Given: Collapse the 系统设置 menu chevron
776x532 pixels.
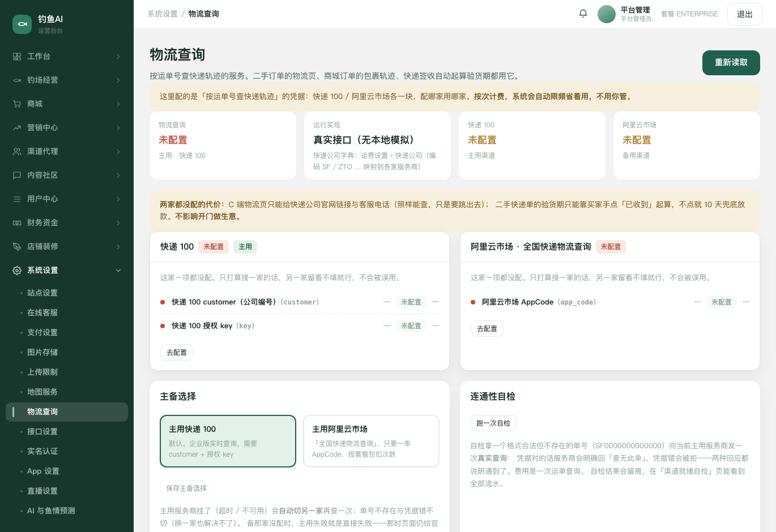Looking at the screenshot, I should 118,271.
